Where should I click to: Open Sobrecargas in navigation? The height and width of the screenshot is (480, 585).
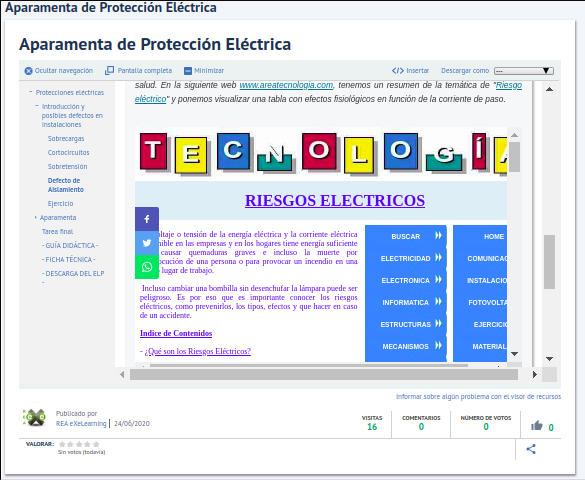66,139
